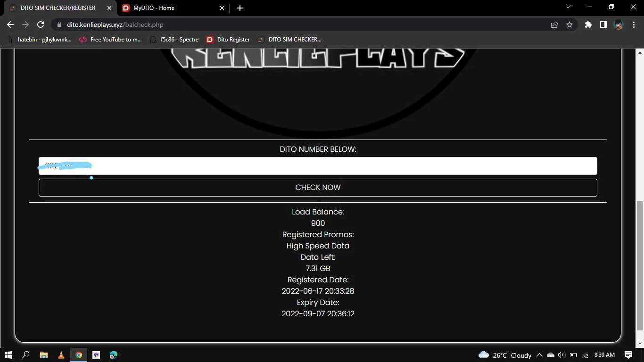Show hidden system tray icons

click(x=539, y=355)
